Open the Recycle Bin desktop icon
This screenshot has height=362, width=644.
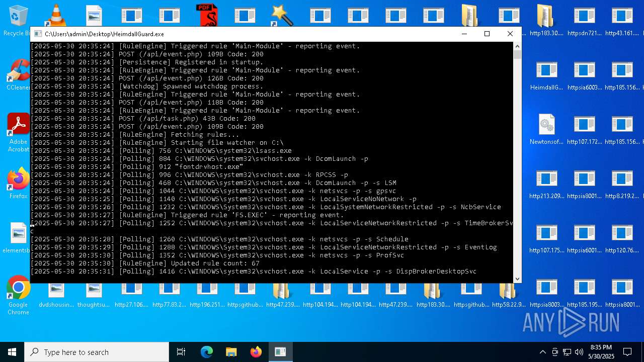[x=17, y=20]
